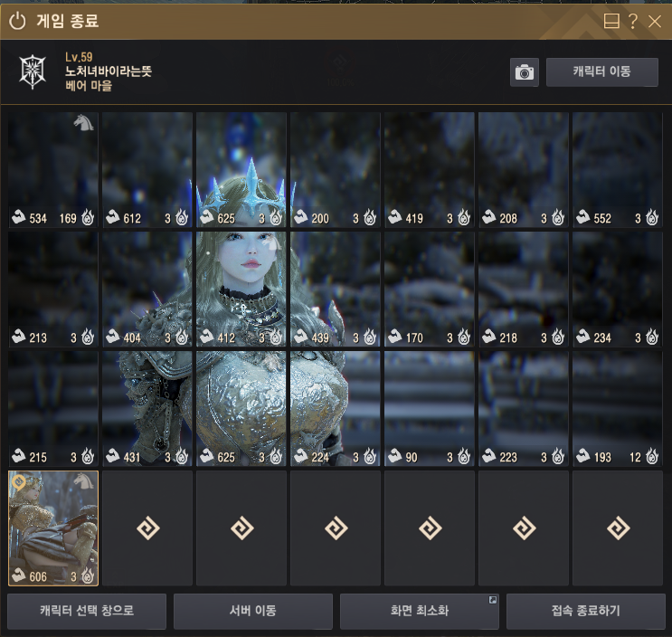Pick the character slot with 208

[x=524, y=170]
